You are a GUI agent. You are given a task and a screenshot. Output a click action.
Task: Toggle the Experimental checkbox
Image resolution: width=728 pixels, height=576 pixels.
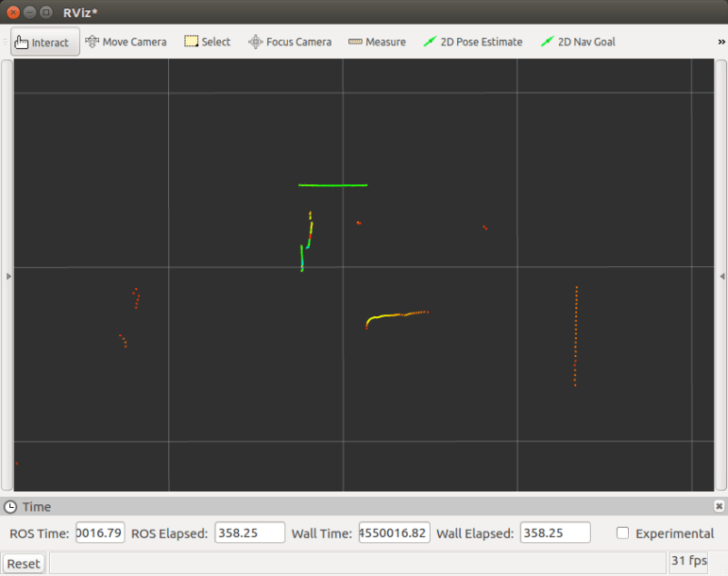[x=623, y=533]
